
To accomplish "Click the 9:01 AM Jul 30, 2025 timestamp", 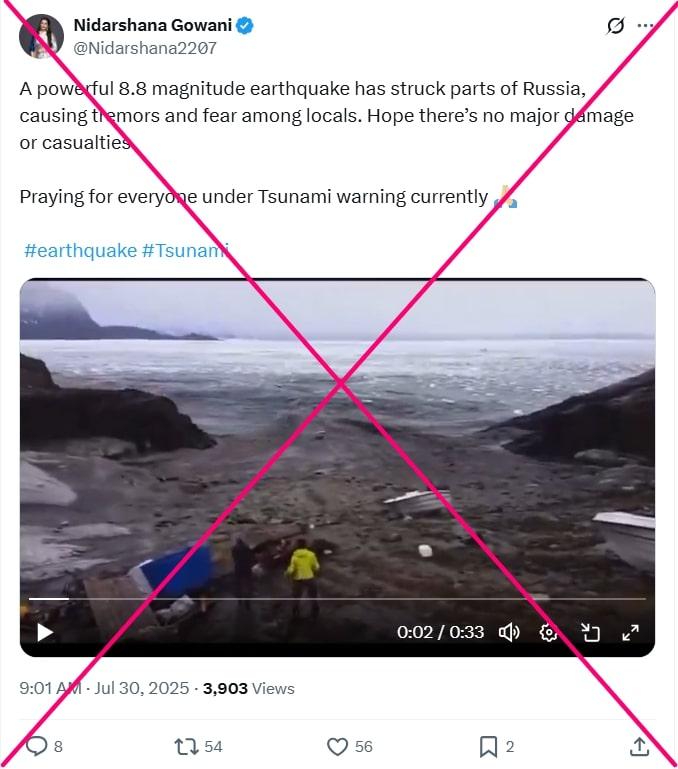I will click(x=104, y=688).
